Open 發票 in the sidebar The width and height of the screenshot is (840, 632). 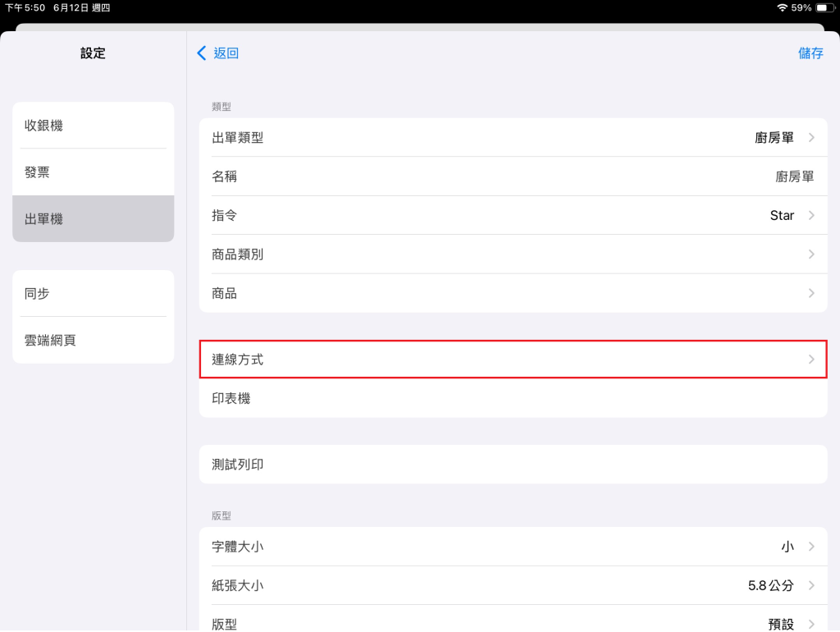[94, 172]
